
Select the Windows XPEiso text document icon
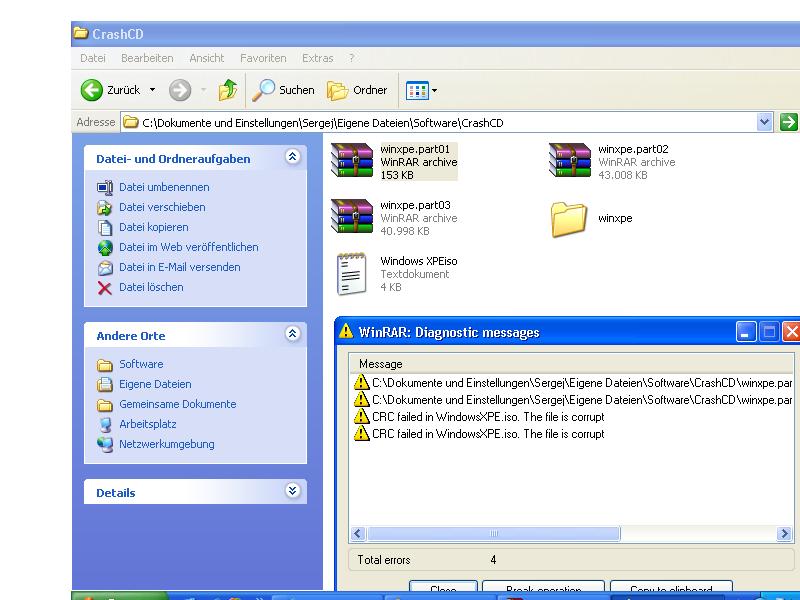click(x=352, y=273)
